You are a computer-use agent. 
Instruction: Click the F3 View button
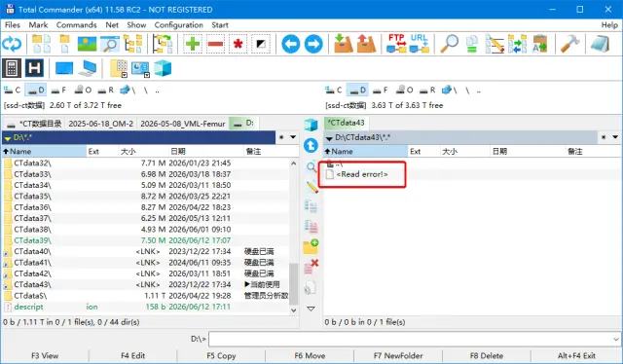(x=45, y=355)
